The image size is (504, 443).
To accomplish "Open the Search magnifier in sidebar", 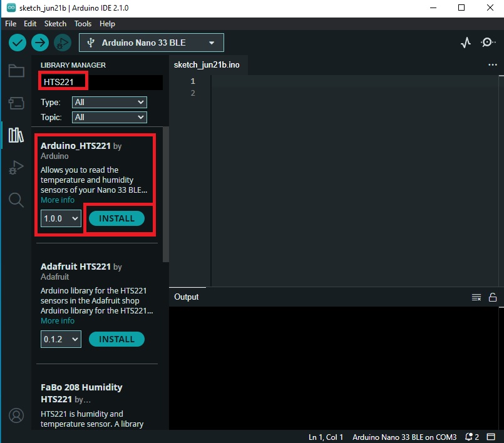I will [16, 200].
